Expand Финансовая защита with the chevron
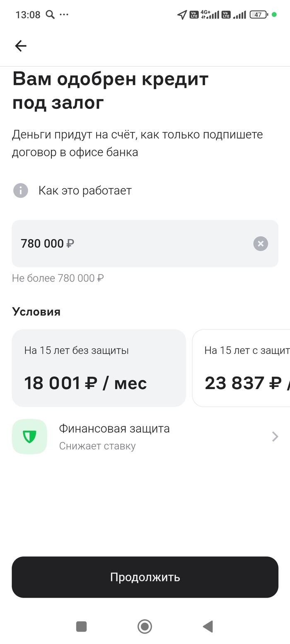This screenshot has width=290, height=644. [275, 437]
